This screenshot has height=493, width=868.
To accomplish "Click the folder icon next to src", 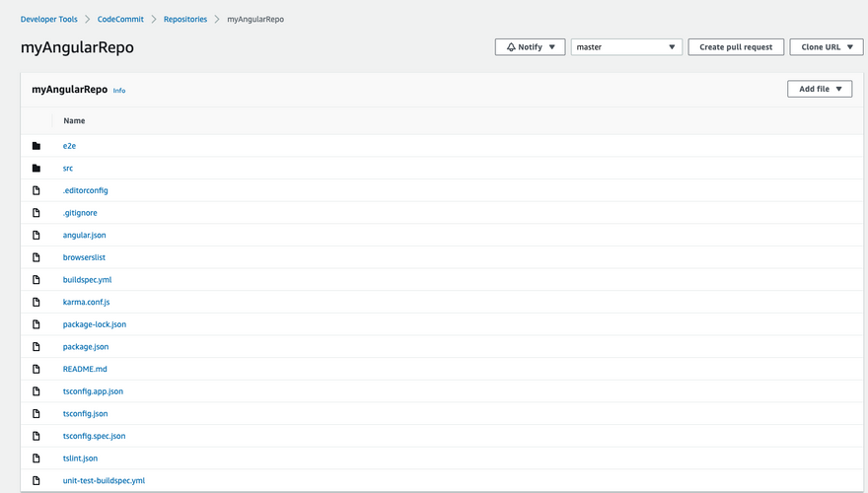I will [x=36, y=169].
